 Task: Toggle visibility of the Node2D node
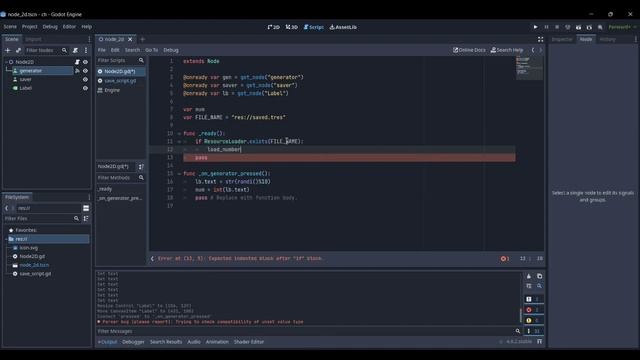[x=85, y=62]
